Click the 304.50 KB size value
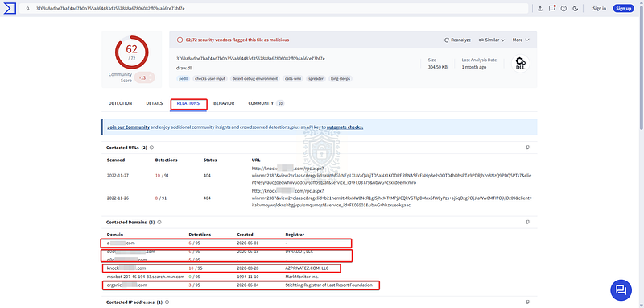Image resolution: width=644 pixels, height=308 pixels. 438,67
